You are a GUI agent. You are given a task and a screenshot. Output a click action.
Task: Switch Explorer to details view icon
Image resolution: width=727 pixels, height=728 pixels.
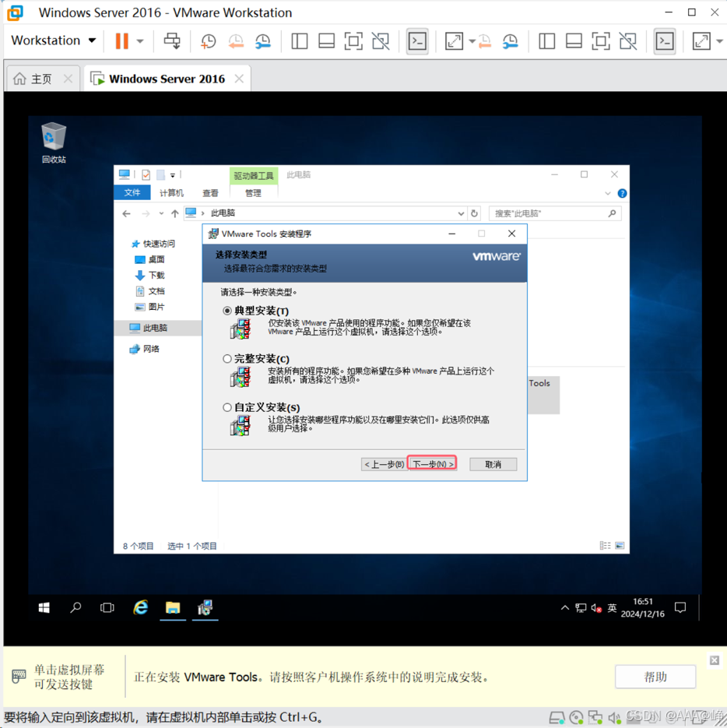pyautogui.click(x=605, y=546)
